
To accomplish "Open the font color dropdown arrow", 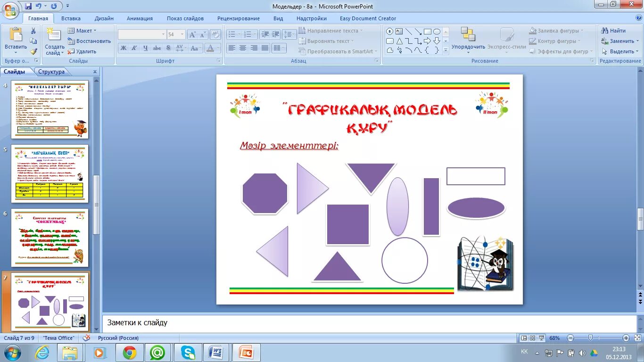I will tap(218, 48).
